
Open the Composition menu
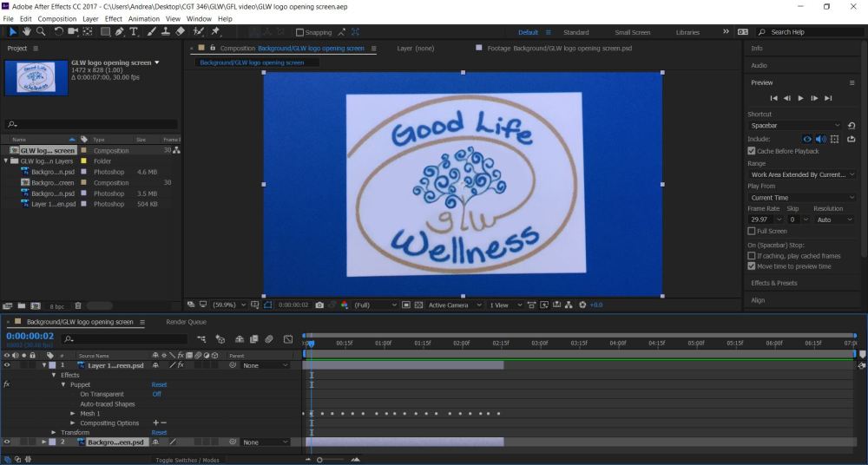coord(57,19)
